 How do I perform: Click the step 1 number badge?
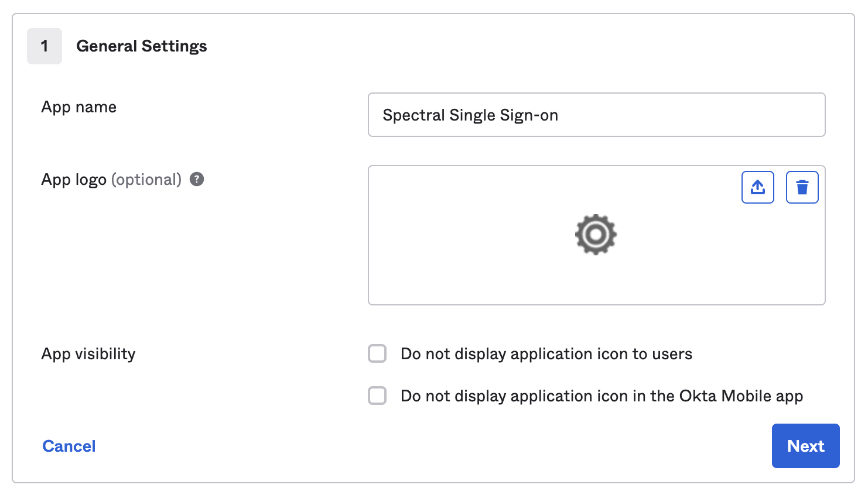(45, 46)
